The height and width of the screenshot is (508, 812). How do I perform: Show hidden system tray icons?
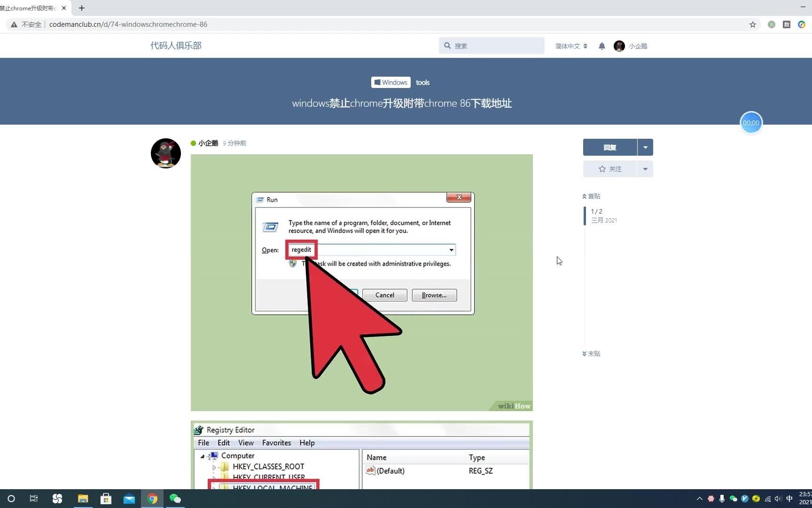pyautogui.click(x=700, y=499)
